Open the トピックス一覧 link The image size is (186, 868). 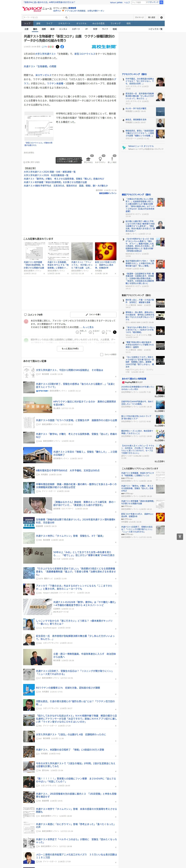pos(155,29)
